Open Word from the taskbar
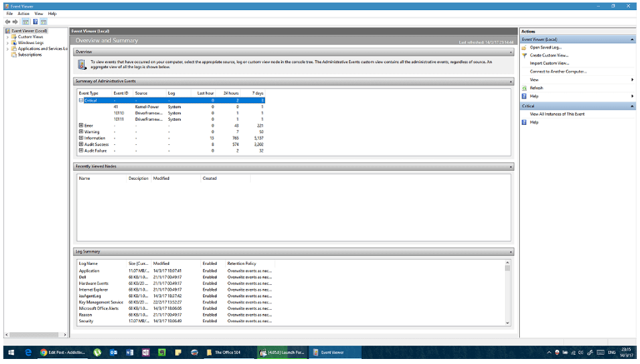 click(129, 352)
